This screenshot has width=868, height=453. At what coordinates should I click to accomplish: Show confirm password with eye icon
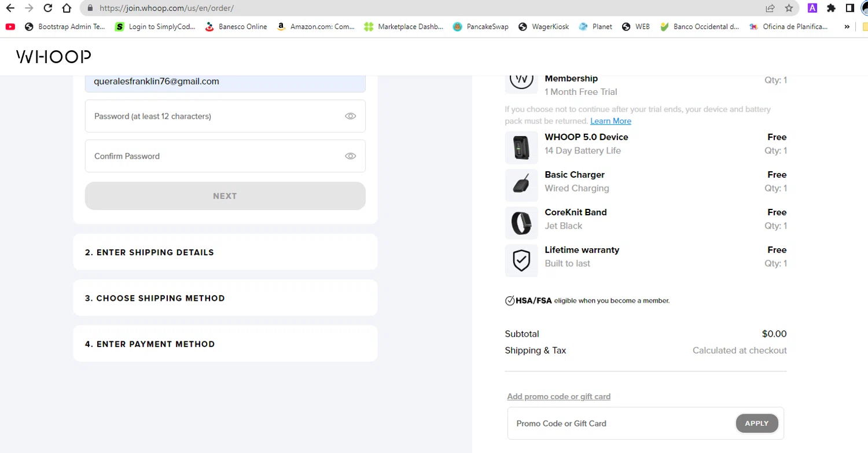350,156
